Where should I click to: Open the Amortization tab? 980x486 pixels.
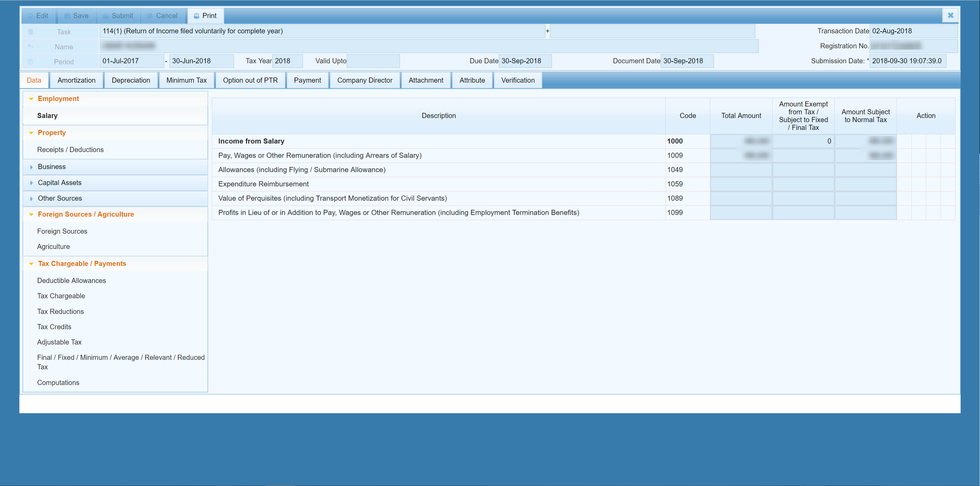[77, 80]
